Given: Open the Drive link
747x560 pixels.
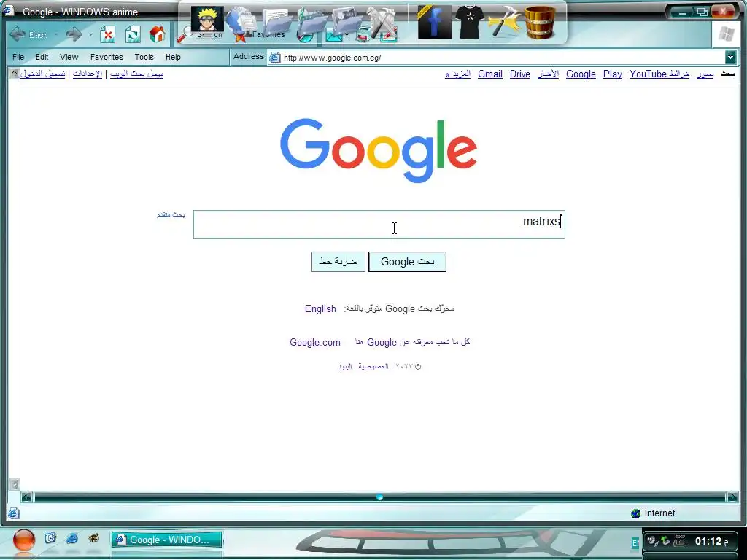Looking at the screenshot, I should click(519, 74).
